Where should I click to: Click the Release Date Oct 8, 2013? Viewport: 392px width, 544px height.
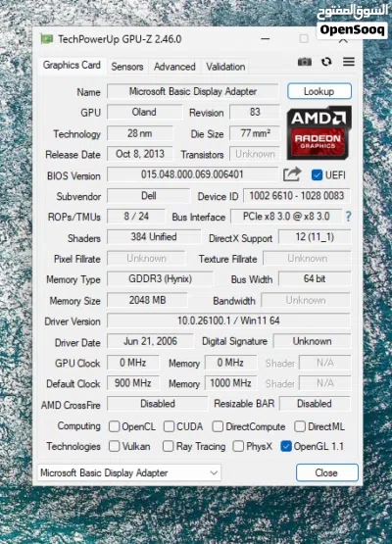click(x=140, y=154)
